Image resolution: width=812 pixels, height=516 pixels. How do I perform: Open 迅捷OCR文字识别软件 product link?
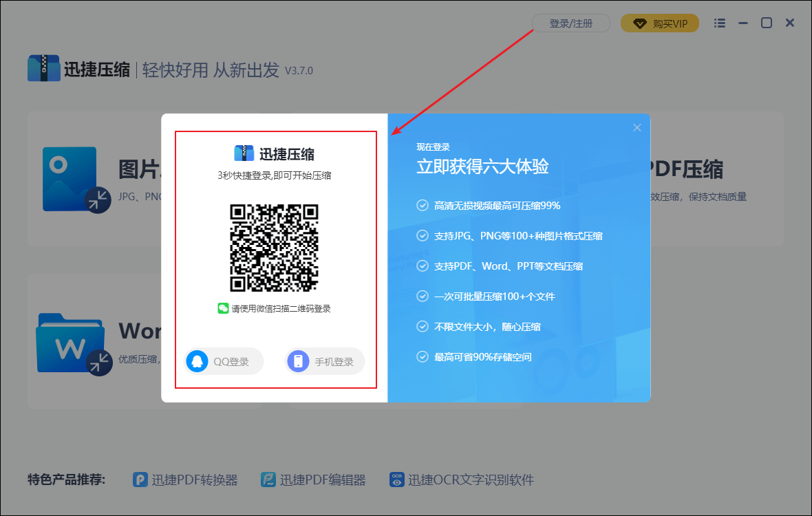pos(462,480)
